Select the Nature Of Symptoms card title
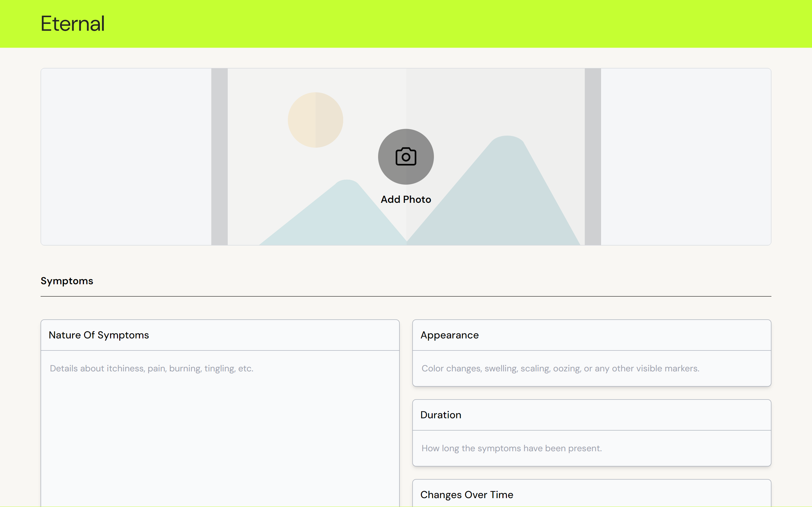Viewport: 812px width, 507px height. tap(99, 335)
